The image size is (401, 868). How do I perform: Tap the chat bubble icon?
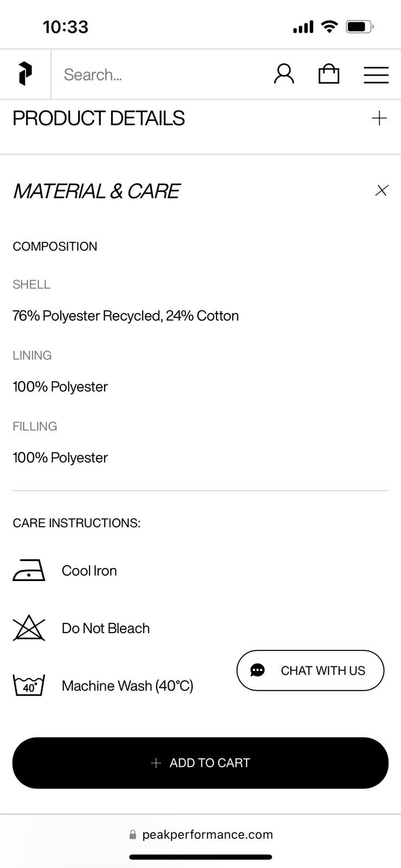pos(257,671)
